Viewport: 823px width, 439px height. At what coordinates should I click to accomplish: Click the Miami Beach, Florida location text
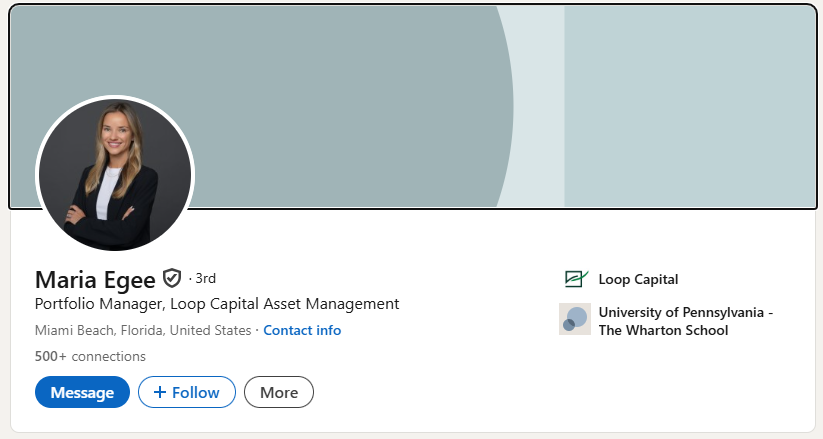click(143, 330)
